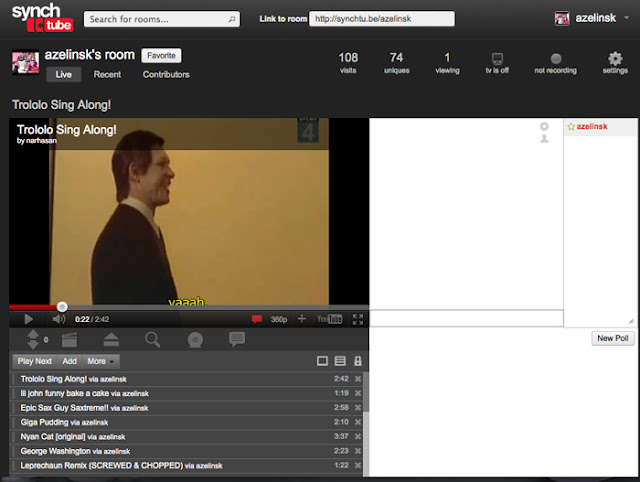Click the New Poll button

pyautogui.click(x=613, y=338)
